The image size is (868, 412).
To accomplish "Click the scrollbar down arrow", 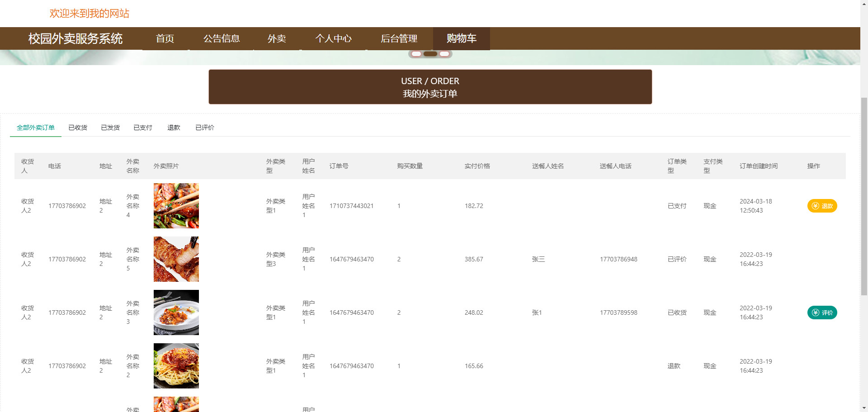I will click(x=864, y=408).
